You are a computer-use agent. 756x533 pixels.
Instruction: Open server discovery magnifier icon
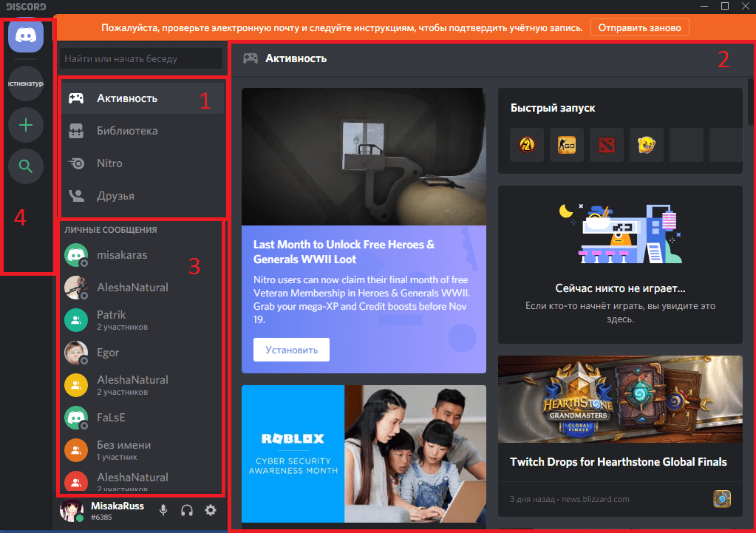point(26,166)
